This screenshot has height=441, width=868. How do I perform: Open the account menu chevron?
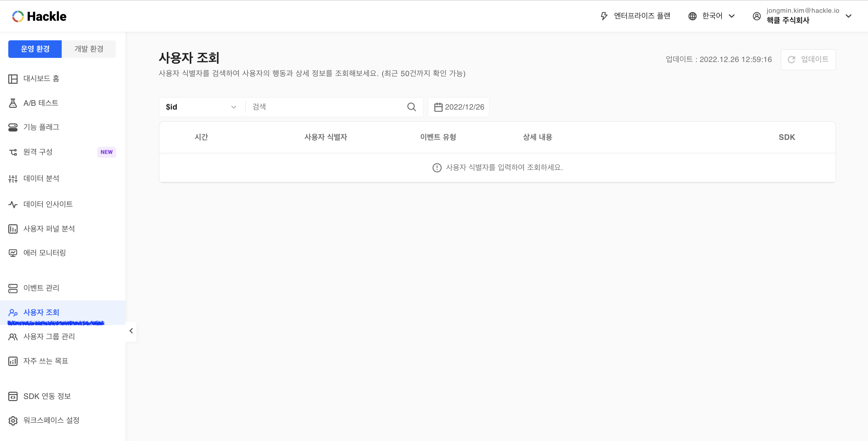849,16
